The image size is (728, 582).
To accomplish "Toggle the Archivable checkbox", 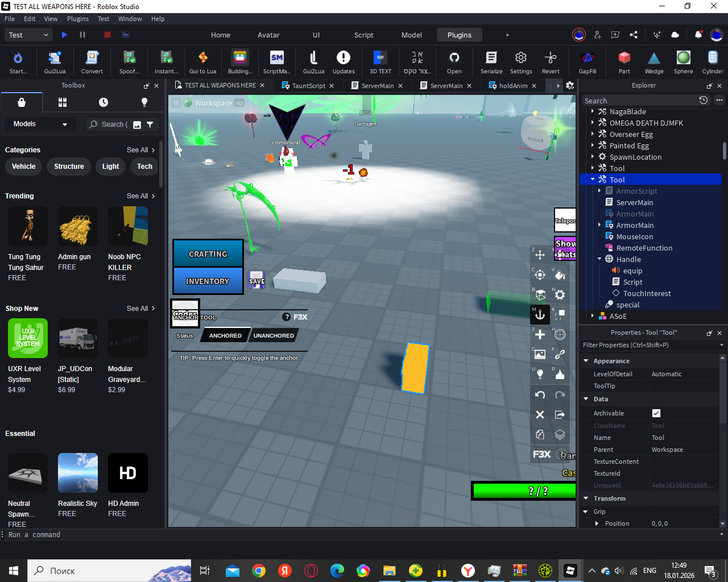I will pos(656,413).
